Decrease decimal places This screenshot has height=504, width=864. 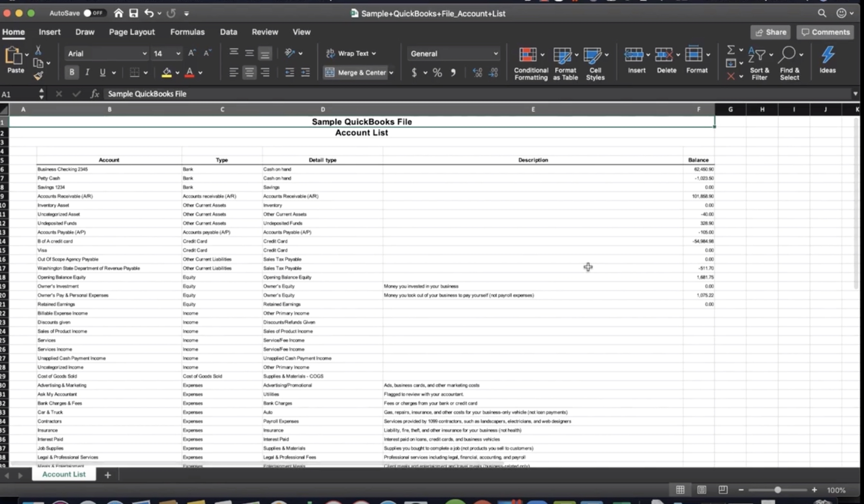(x=493, y=72)
